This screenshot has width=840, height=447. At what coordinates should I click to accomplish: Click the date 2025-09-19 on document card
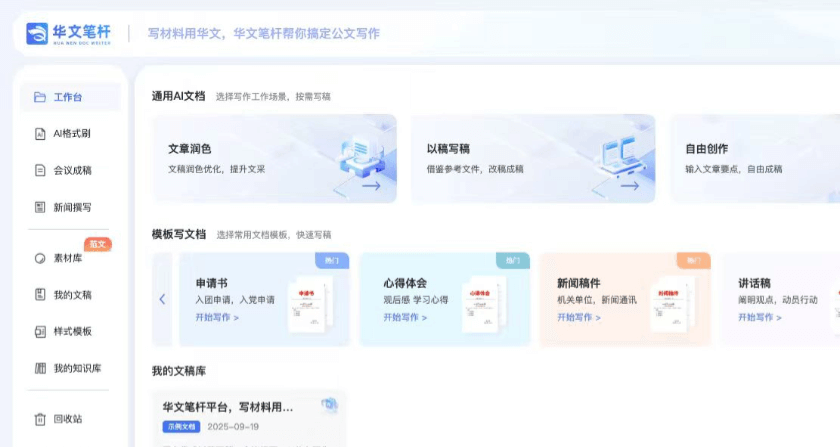233,427
